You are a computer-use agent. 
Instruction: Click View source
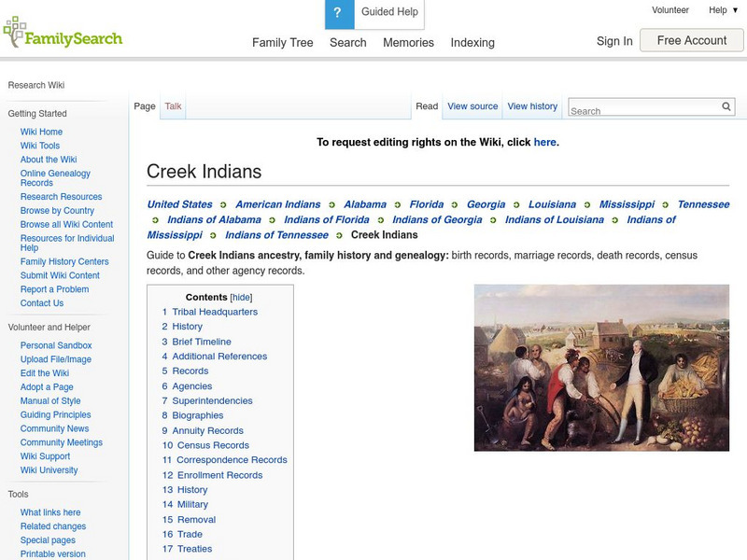(472, 105)
